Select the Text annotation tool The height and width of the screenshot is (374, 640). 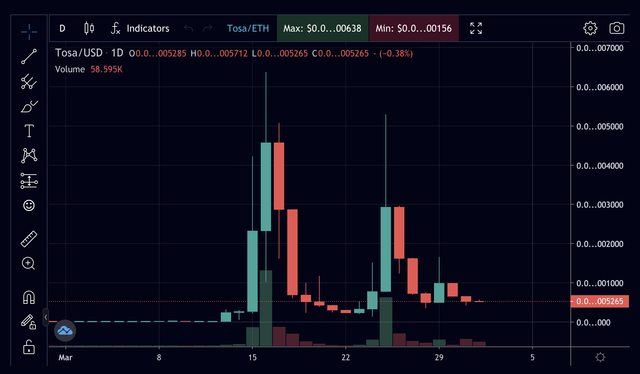pos(29,131)
